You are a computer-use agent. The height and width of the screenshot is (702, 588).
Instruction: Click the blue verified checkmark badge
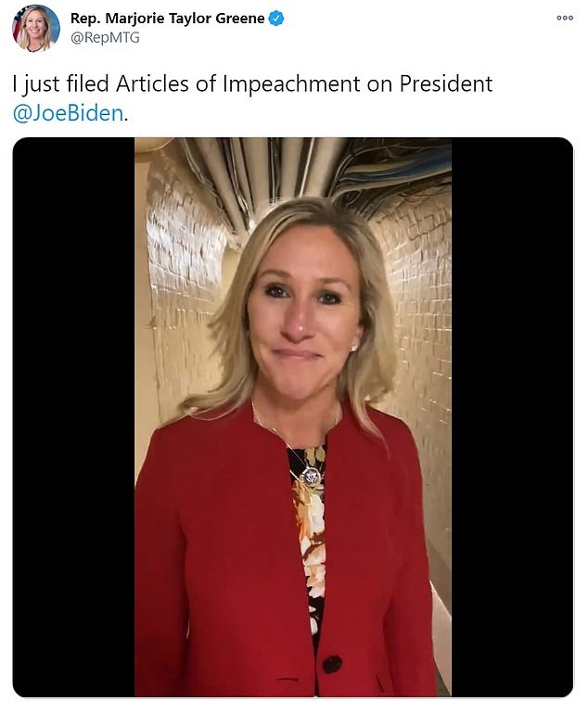[275, 19]
